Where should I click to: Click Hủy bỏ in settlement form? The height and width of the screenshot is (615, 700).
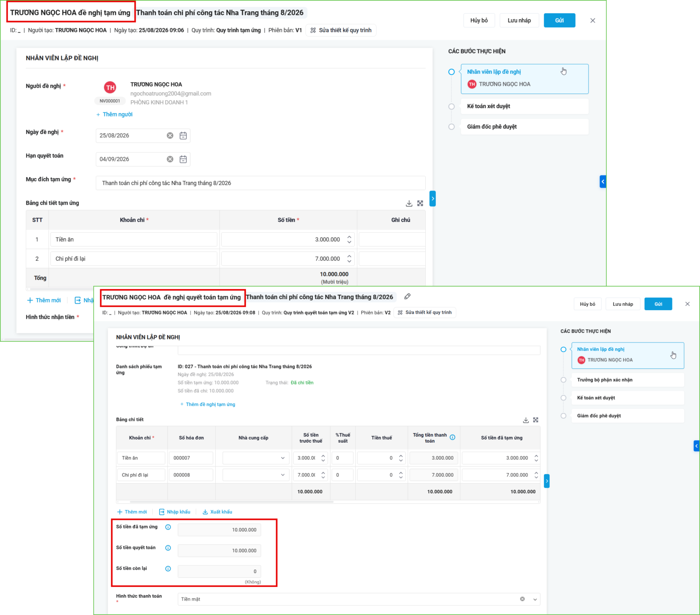point(588,304)
